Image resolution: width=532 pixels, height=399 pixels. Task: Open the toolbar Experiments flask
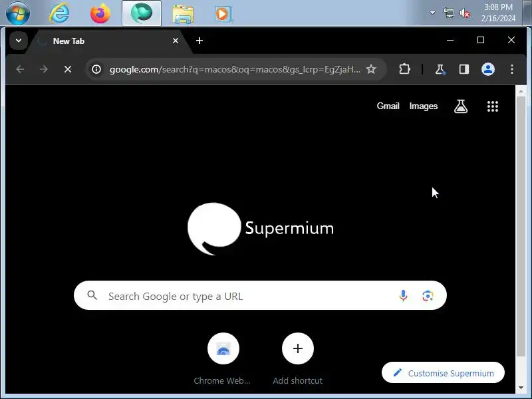440,69
